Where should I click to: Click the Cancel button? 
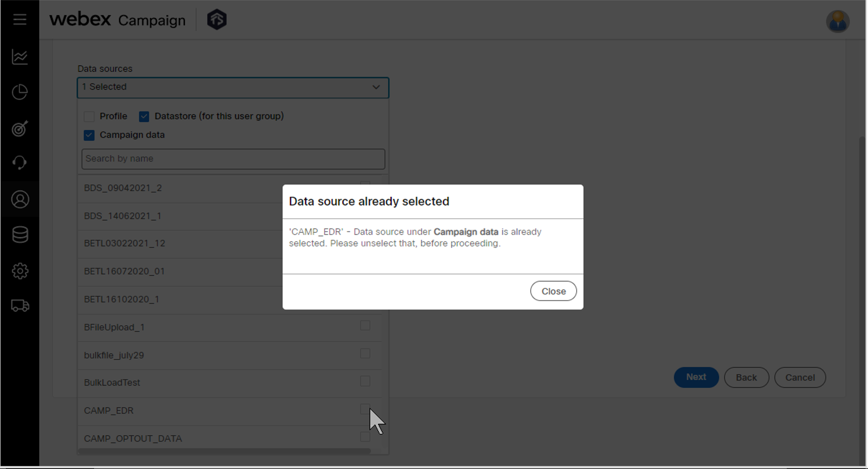(800, 378)
